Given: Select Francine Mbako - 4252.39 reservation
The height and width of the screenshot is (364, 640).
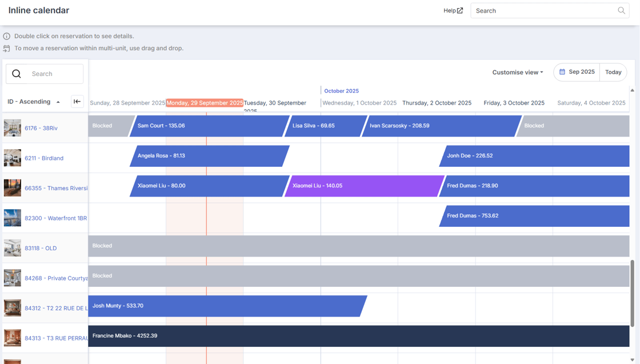Looking at the screenshot, I should (359, 336).
